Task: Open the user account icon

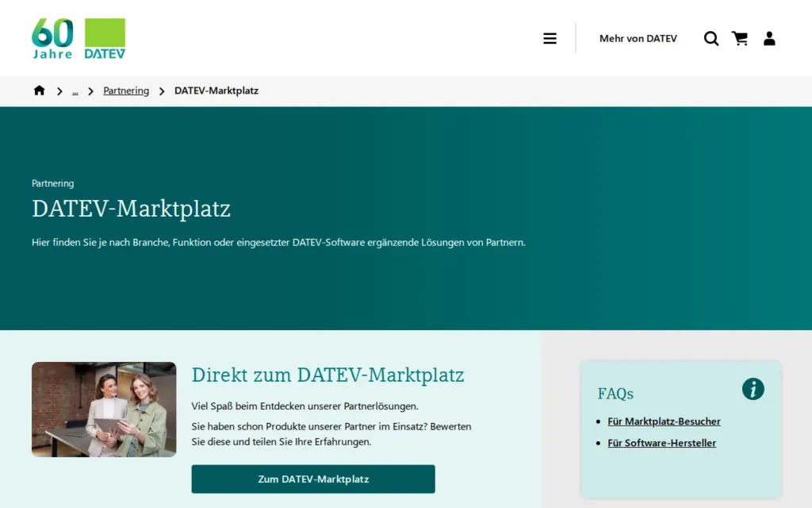Action: point(769,38)
